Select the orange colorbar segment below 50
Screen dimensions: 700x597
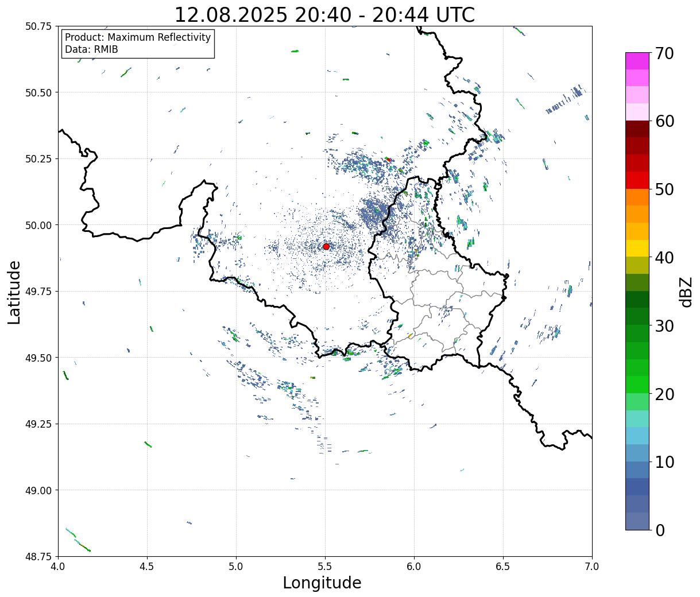637,197
